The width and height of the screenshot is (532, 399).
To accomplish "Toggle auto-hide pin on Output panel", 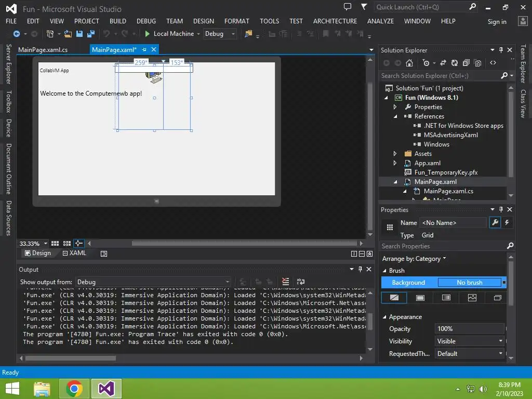I will [x=360, y=269].
